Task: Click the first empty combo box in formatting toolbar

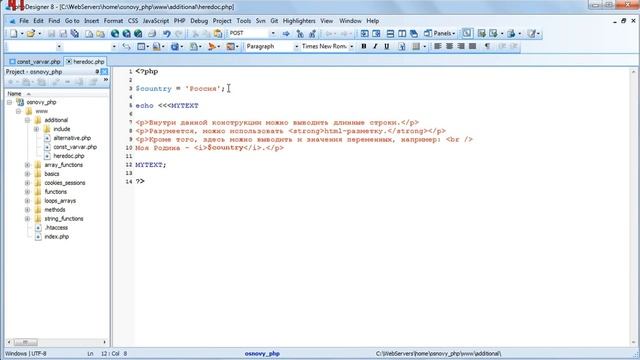Action: click(35, 47)
